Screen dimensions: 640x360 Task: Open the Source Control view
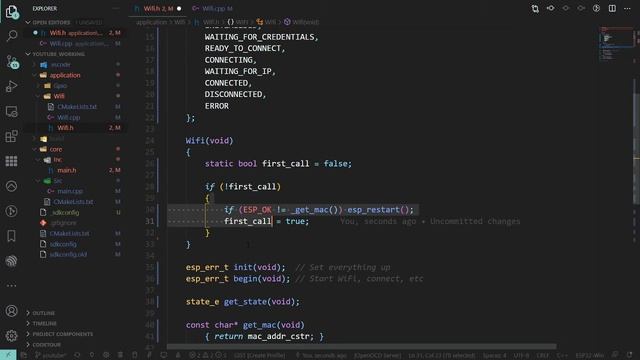11,62
